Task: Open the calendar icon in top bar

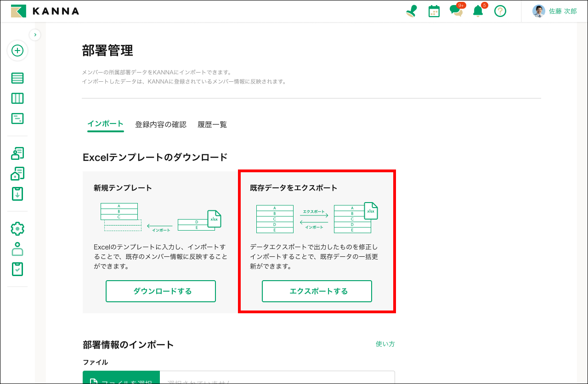Action: [x=434, y=11]
